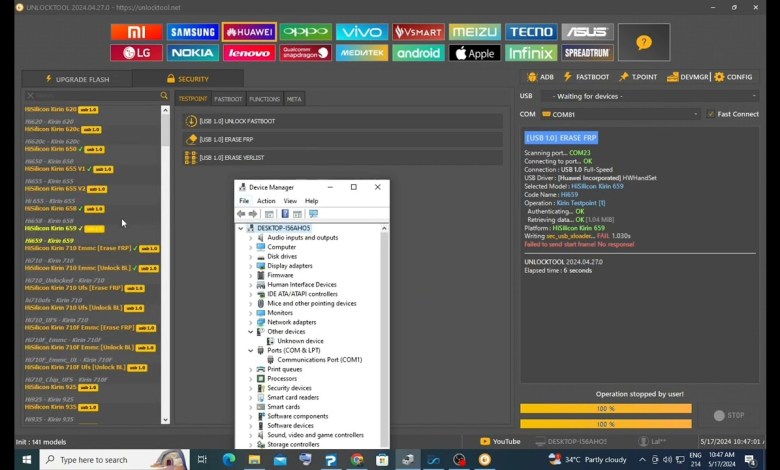The height and width of the screenshot is (470, 780).
Task: Switch to the FUNCTIONS tab
Action: pyautogui.click(x=264, y=99)
